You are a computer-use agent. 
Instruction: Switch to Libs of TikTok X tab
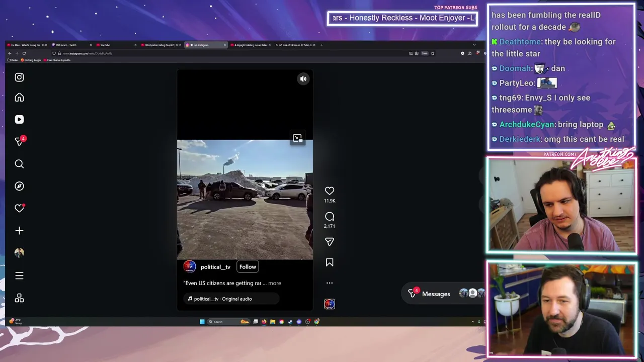point(295,45)
